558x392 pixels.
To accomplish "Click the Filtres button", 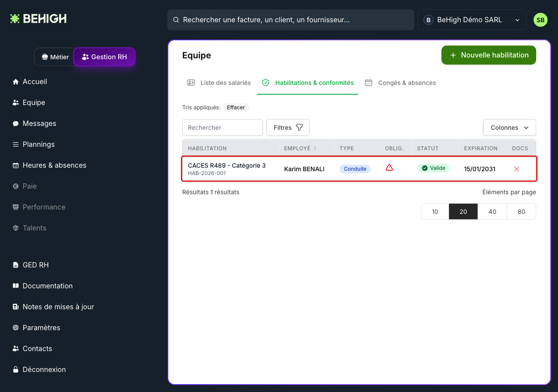I will pyautogui.click(x=288, y=128).
